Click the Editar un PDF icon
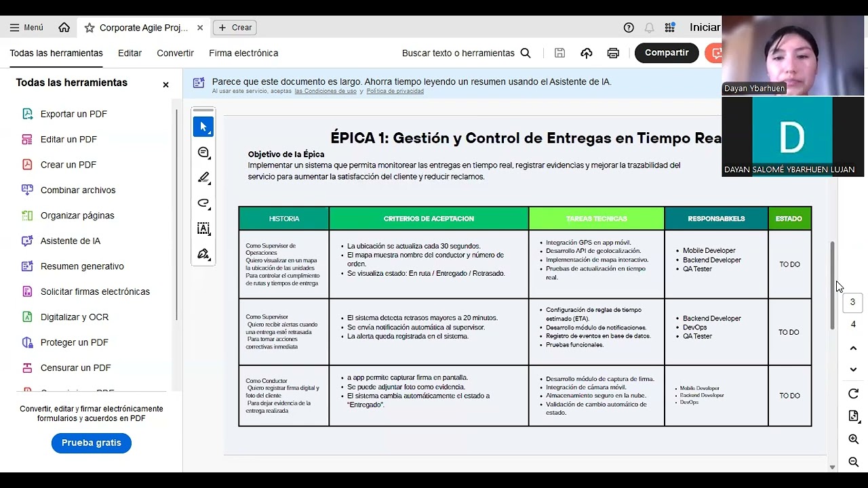Screen dimensions: 868x488 coord(27,140)
